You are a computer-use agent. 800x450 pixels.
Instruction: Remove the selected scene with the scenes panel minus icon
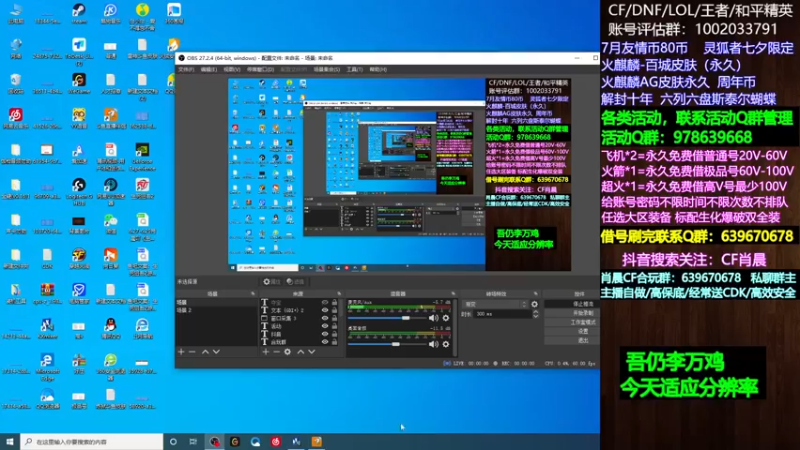coord(192,352)
